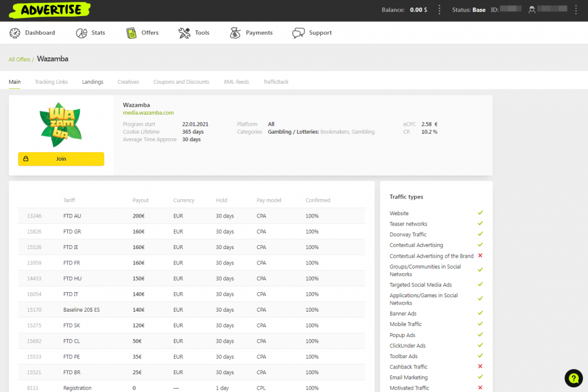
Task: Open Support from the chat bubbles icon
Action: pos(299,33)
